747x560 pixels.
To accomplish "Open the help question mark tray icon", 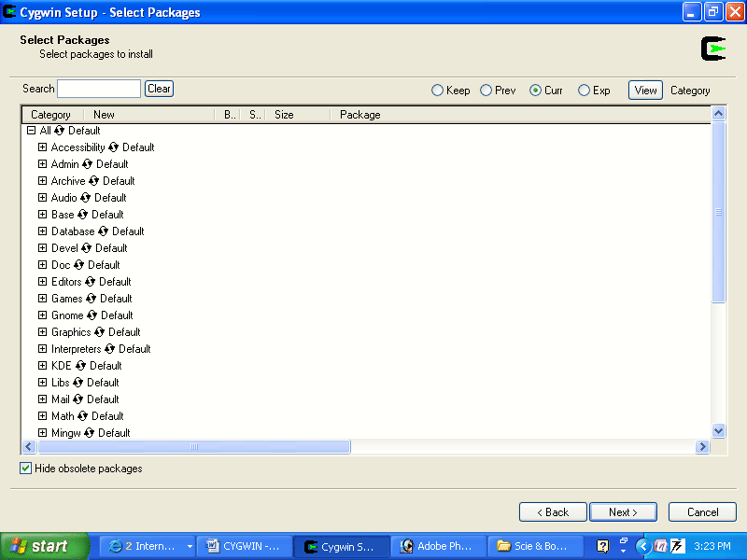I will pos(602,546).
